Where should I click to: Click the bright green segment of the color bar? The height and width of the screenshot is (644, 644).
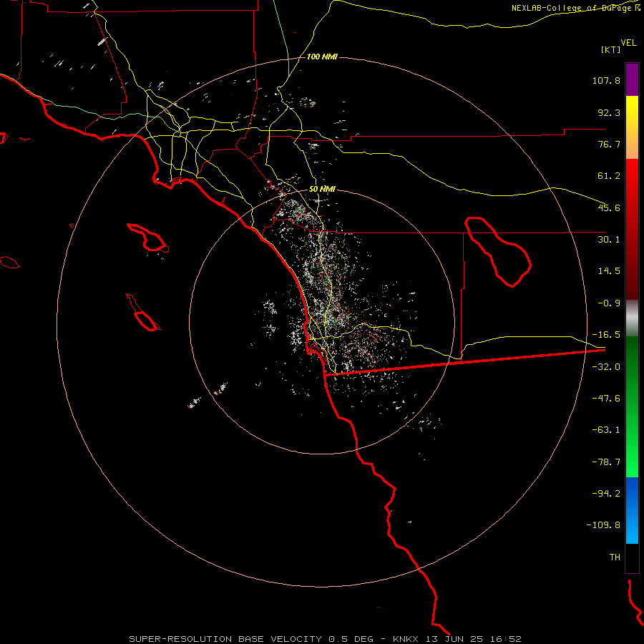632,406
